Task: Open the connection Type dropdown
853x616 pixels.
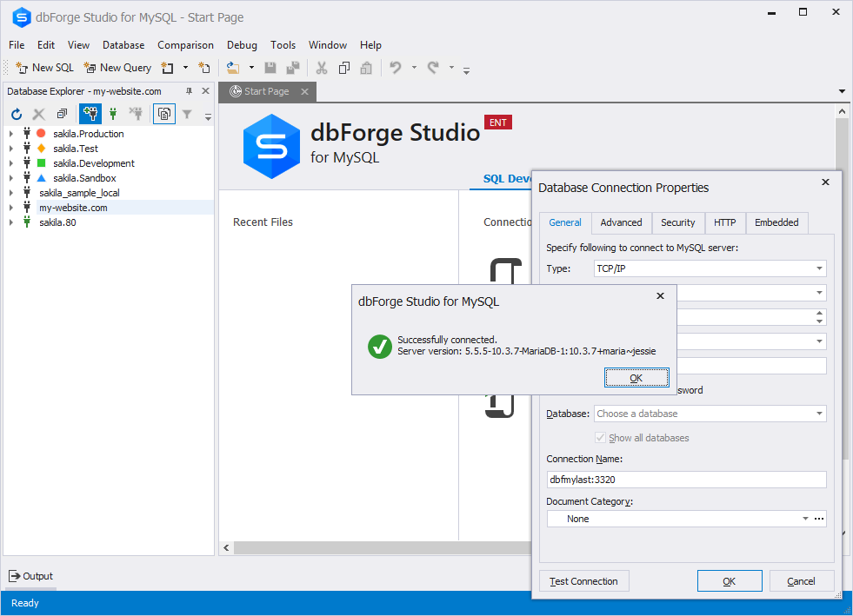Action: [x=819, y=268]
